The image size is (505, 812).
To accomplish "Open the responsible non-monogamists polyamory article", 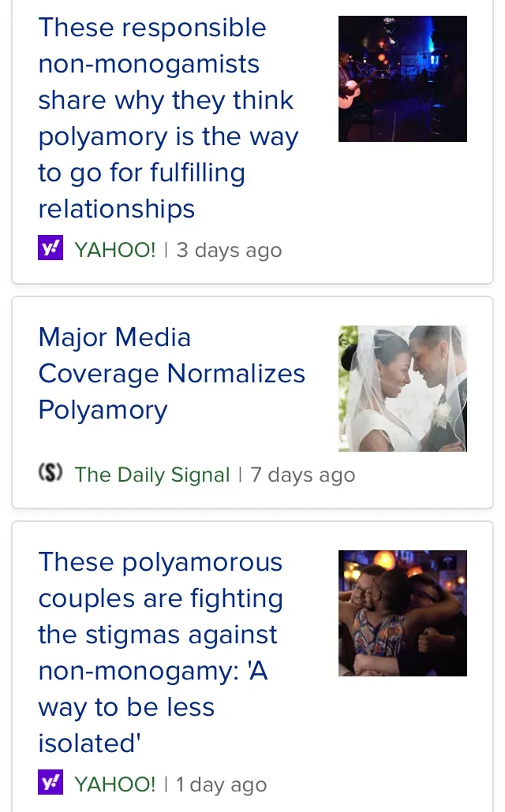I will [x=168, y=118].
